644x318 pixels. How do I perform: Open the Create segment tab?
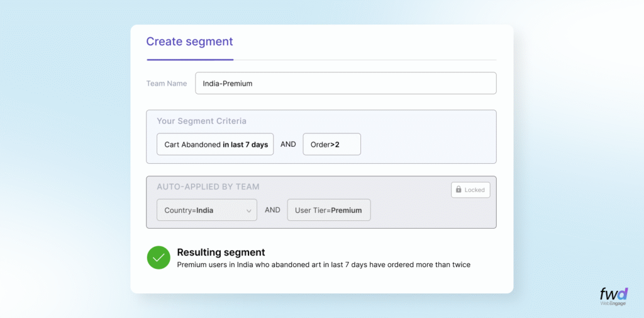[x=189, y=42]
